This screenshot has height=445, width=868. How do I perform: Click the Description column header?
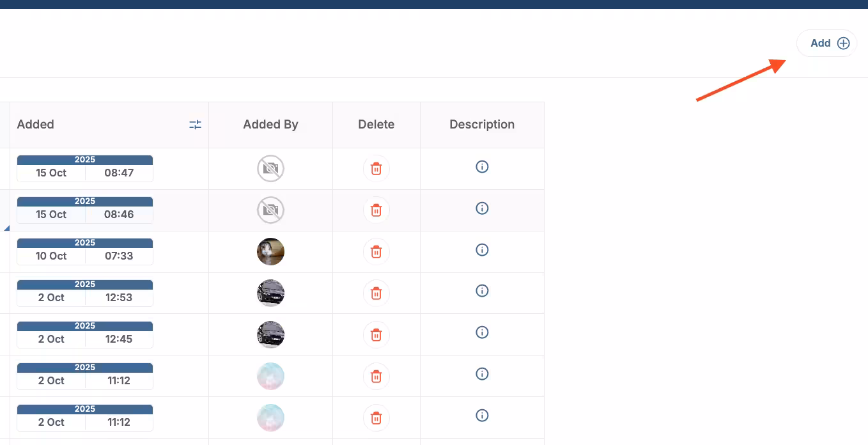[x=482, y=125]
